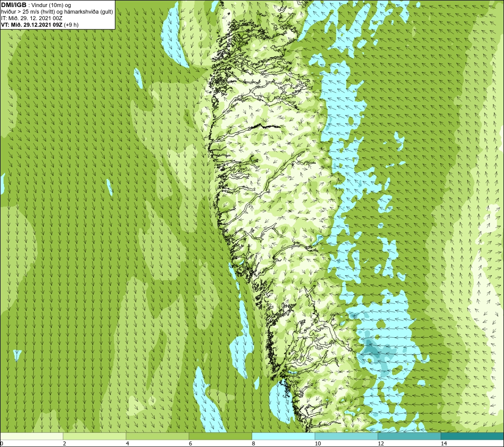Click the teal 12–14 m/s color bar segment
The width and height of the screenshot is (504, 447).
409,436
